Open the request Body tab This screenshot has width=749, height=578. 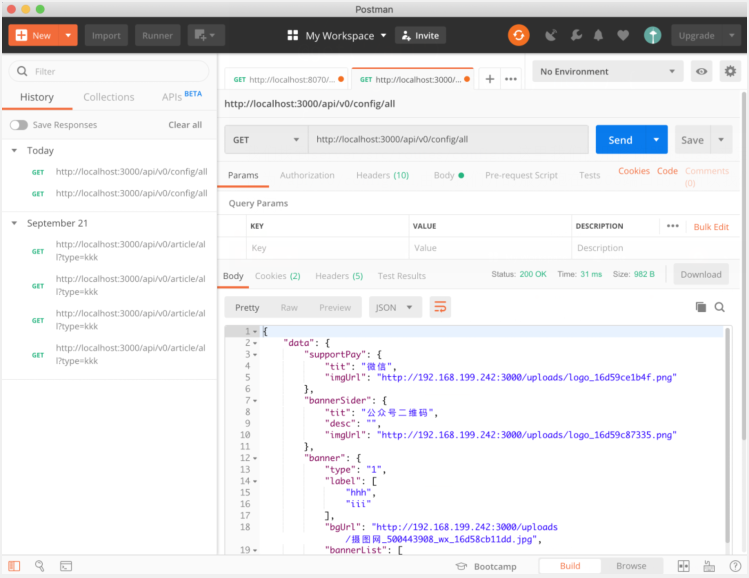point(449,175)
